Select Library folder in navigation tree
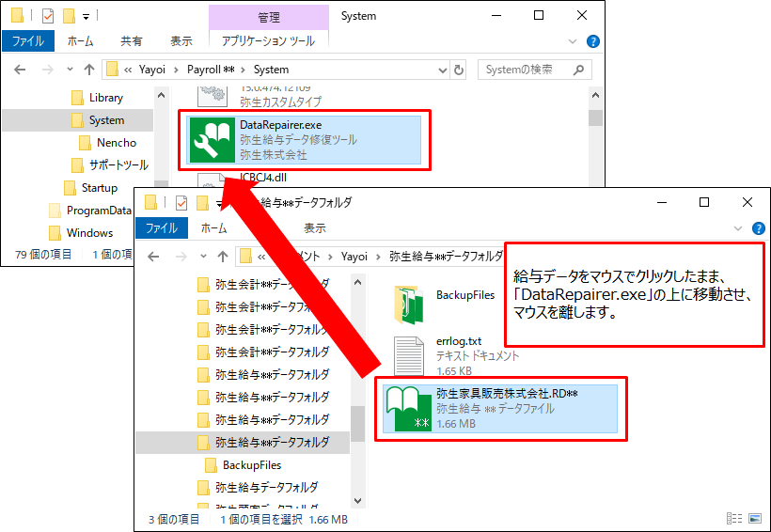 [x=106, y=98]
